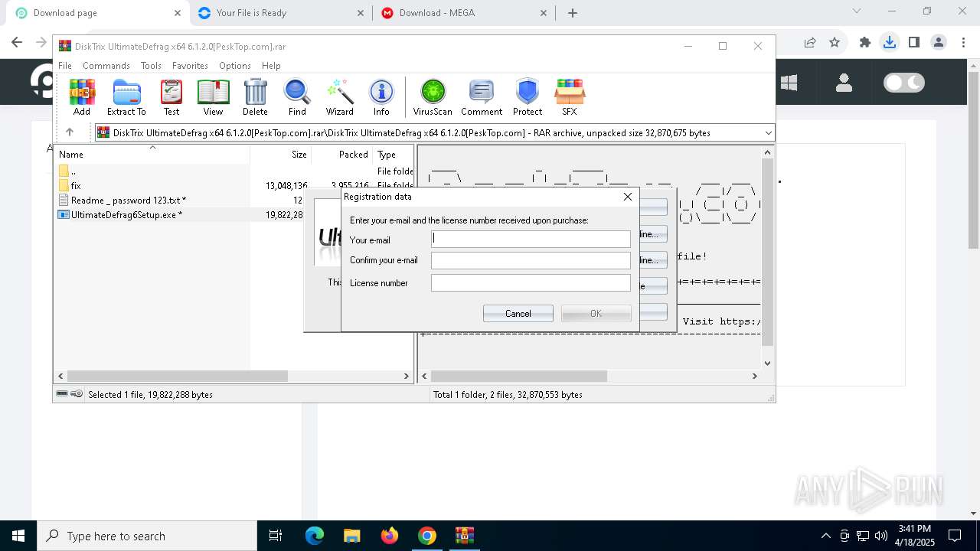This screenshot has height=551, width=980.
Task: Toggle Chrome side panel icon
Action: (914, 43)
